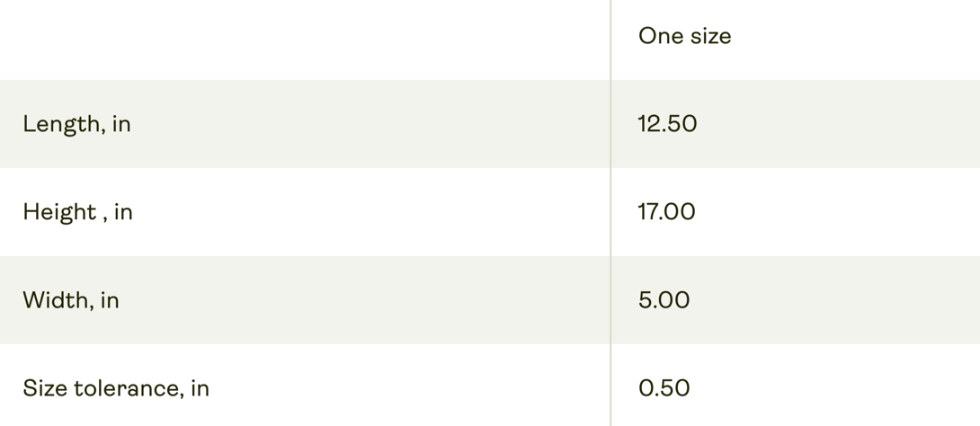The width and height of the screenshot is (980, 426).
Task: Click the "in" unit after Length
Action: pyautogui.click(x=121, y=124)
